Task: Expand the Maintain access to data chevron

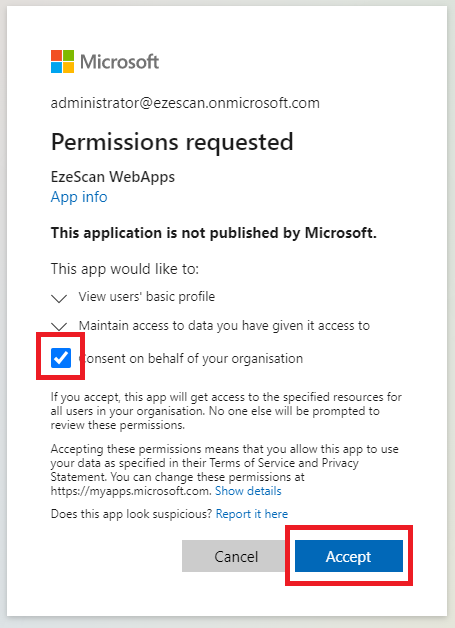Action: coord(59,327)
